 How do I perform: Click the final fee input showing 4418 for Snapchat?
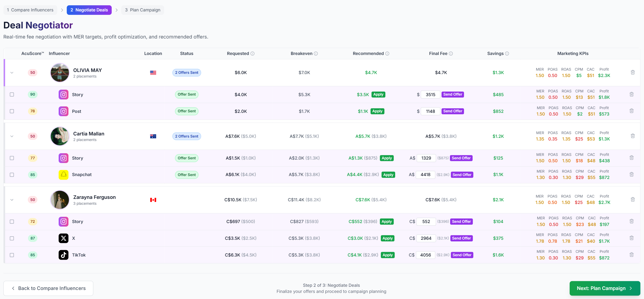pyautogui.click(x=425, y=175)
